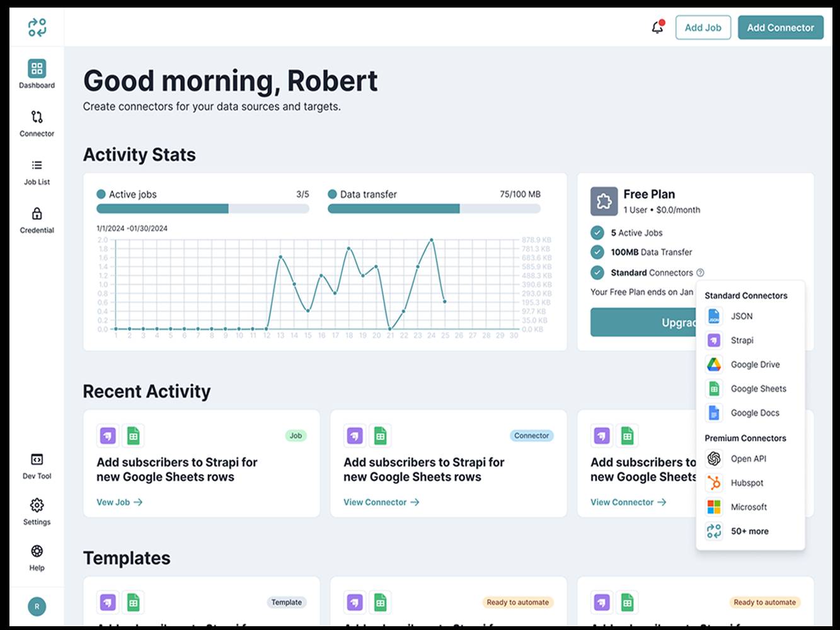Click the Standard Connectors checkmark
This screenshot has height=630, width=840.
click(x=597, y=273)
